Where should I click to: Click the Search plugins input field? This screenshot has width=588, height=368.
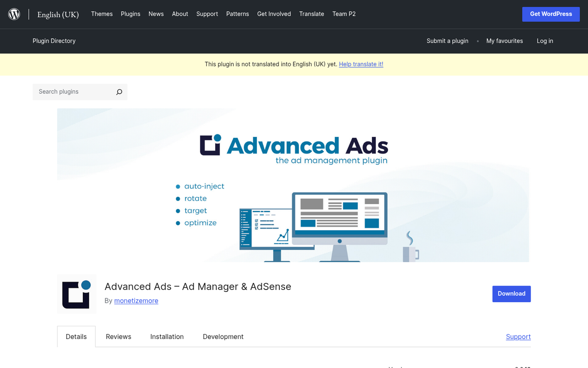[73, 92]
